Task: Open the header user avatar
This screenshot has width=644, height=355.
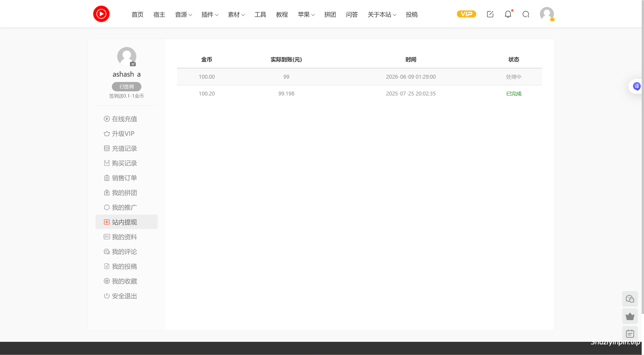Action: (x=547, y=14)
